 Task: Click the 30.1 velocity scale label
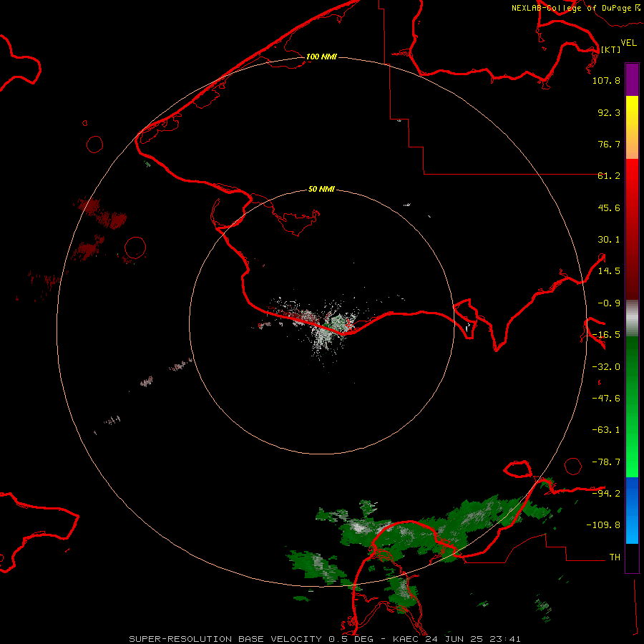[x=609, y=240]
